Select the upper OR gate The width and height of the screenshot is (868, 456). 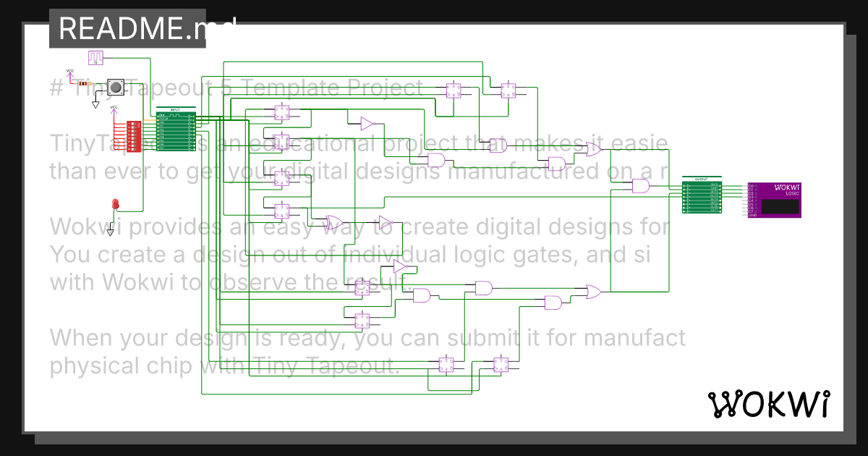point(593,150)
